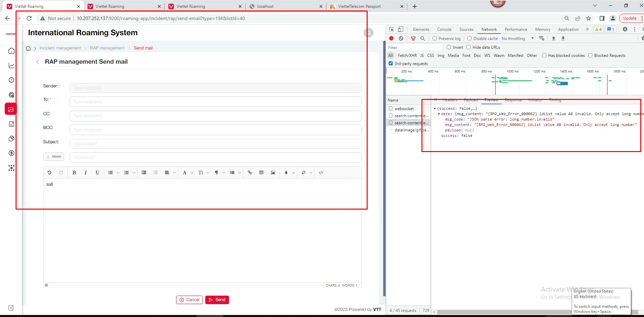Click the Undo icon in editor toolbar
The image size is (644, 317).
(49, 173)
